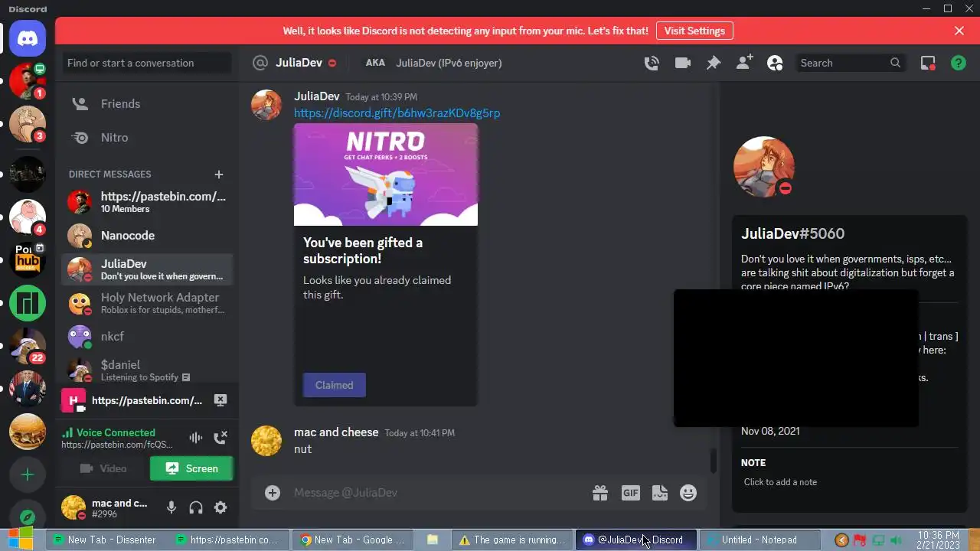980x551 pixels.
Task: Open the burger server icon
Action: click(28, 432)
